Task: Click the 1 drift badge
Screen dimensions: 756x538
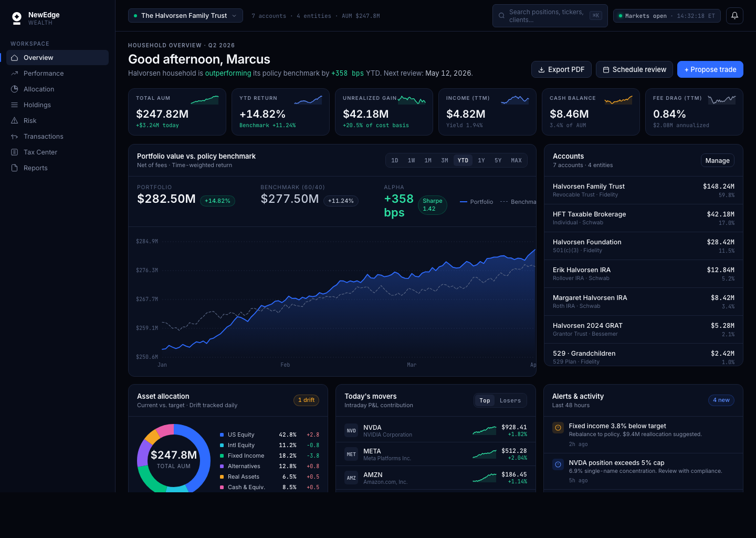Action: [x=306, y=400]
